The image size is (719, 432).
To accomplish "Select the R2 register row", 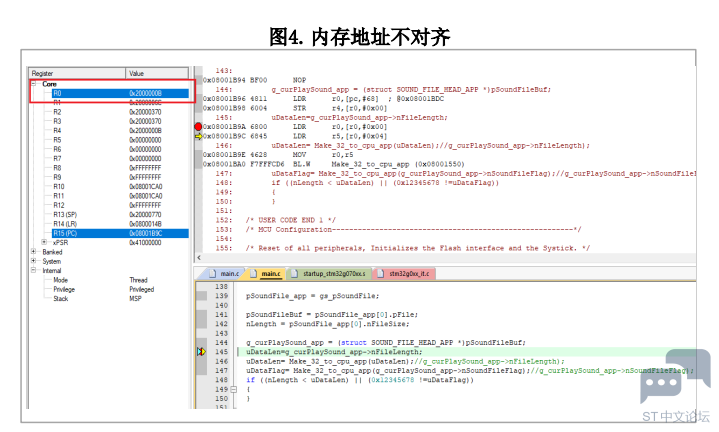I will (121, 112).
